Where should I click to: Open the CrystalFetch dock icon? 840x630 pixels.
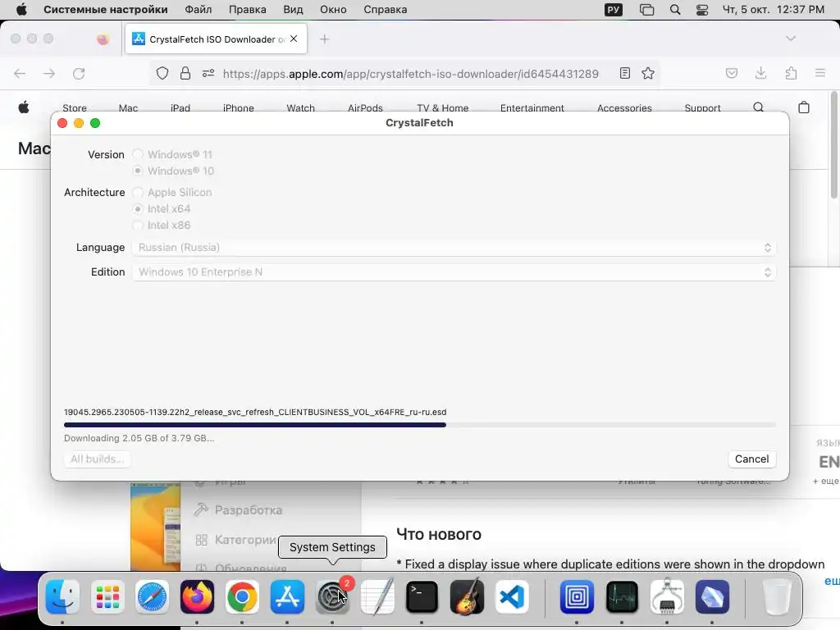click(x=712, y=596)
